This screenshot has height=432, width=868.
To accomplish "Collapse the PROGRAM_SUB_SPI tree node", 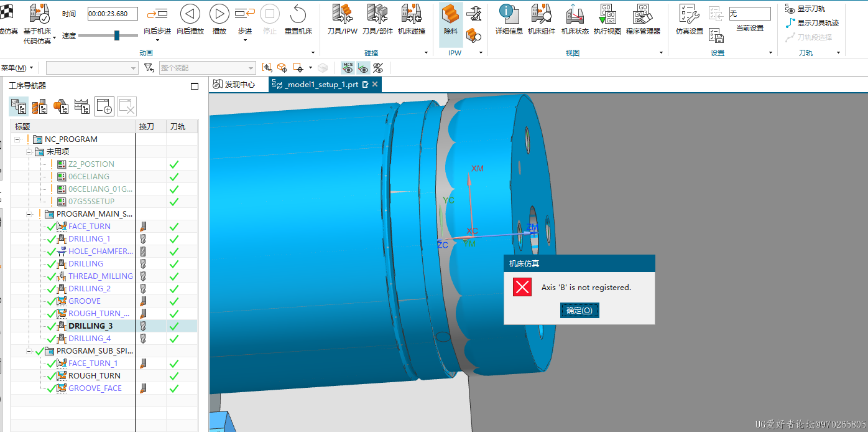I will (29, 351).
